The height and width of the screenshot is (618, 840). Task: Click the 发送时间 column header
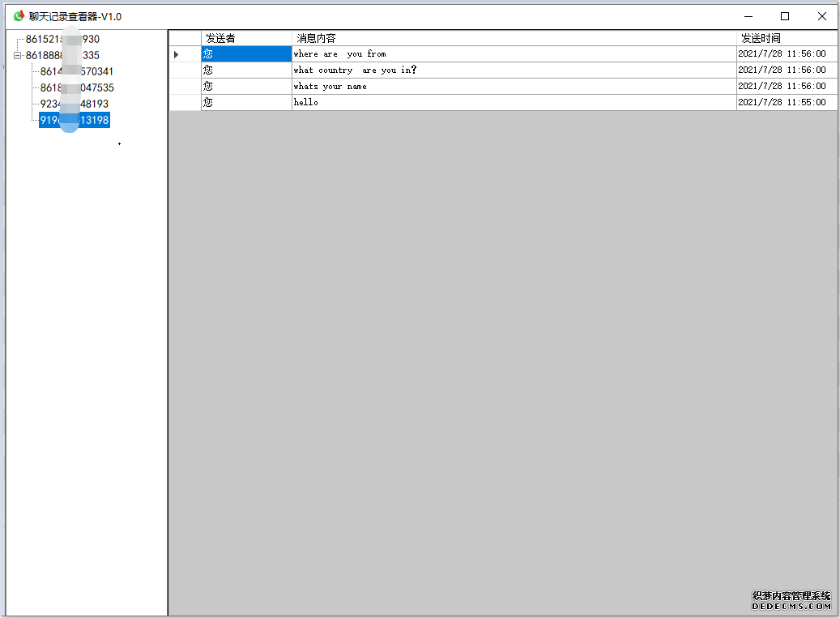pos(787,38)
